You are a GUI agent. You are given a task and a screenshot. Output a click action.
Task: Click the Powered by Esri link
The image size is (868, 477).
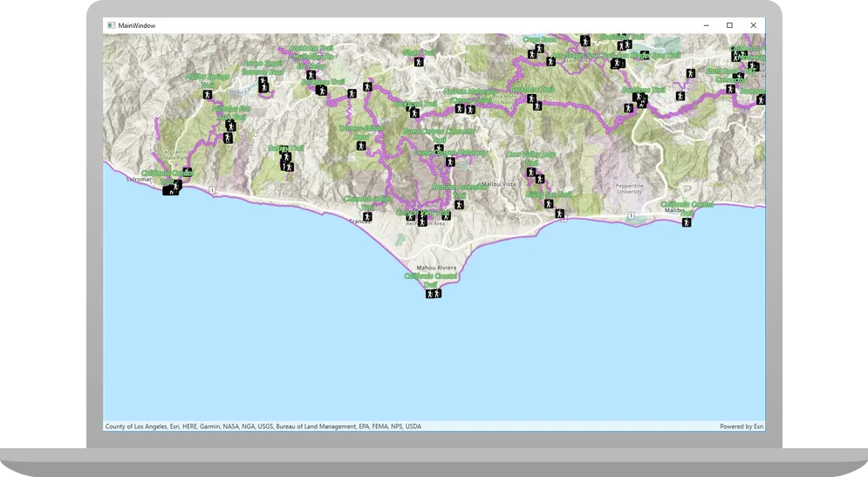(742, 426)
